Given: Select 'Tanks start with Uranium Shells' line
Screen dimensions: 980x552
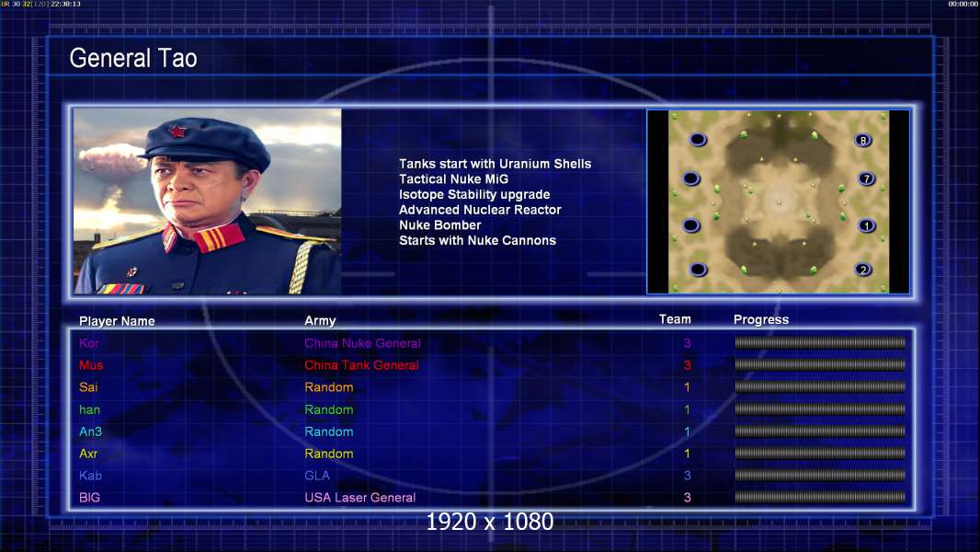Looking at the screenshot, I should pos(495,164).
